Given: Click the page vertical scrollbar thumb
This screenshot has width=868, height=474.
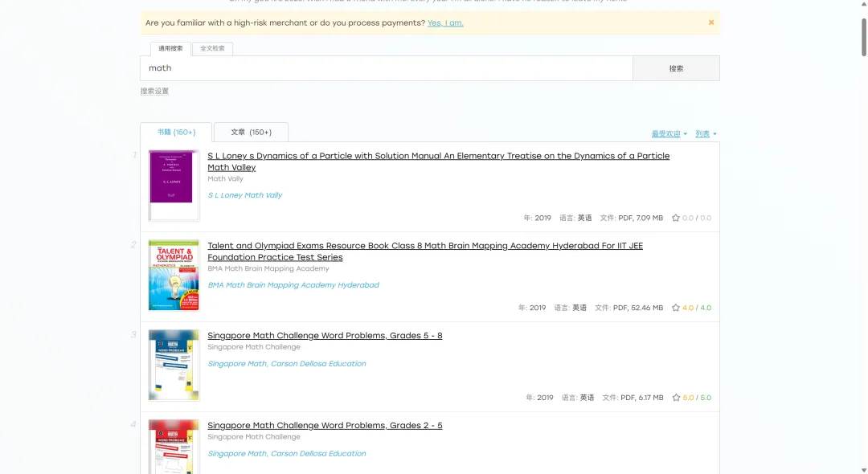Looking at the screenshot, I should [x=863, y=37].
